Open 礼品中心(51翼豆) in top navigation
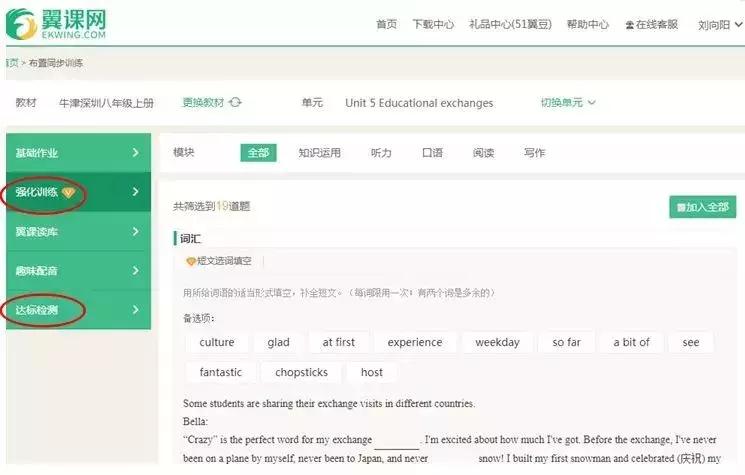Image resolution: width=745 pixels, height=475 pixels. click(x=510, y=24)
